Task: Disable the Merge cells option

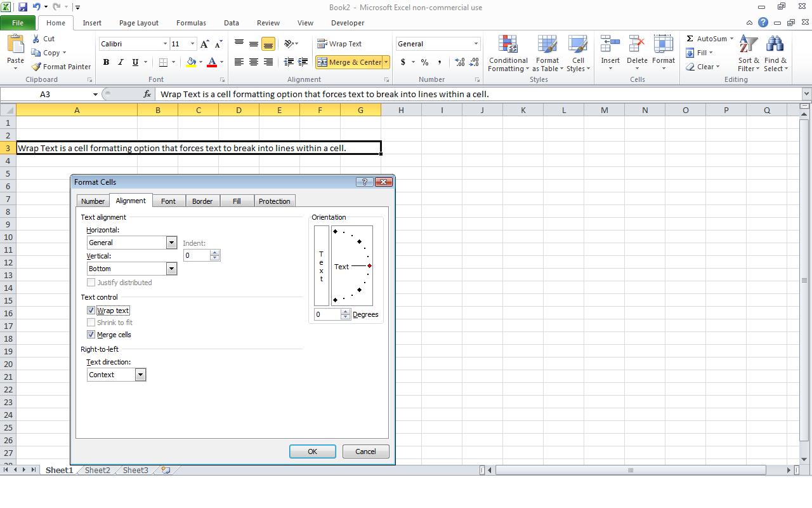Action: [91, 335]
